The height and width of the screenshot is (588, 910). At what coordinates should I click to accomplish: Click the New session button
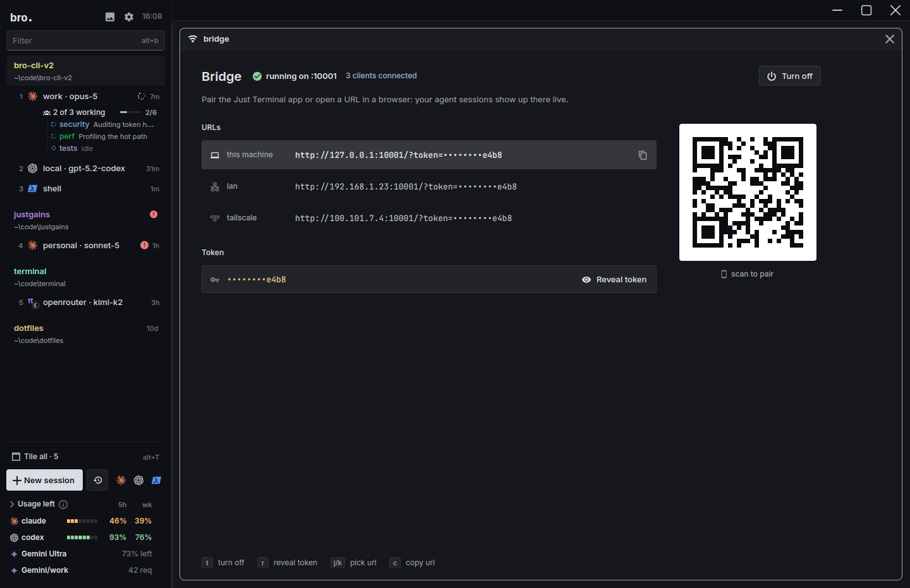tap(44, 480)
